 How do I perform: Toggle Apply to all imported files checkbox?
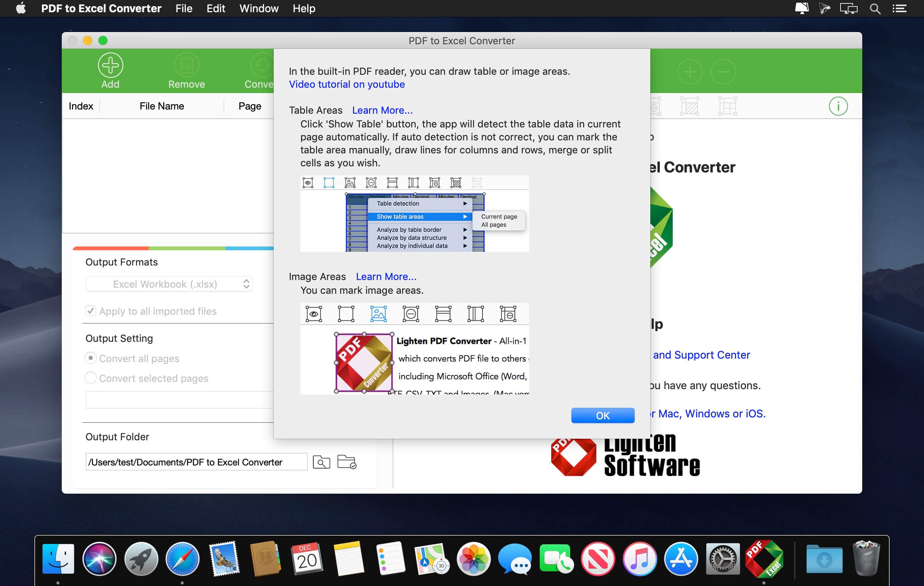[x=90, y=311]
